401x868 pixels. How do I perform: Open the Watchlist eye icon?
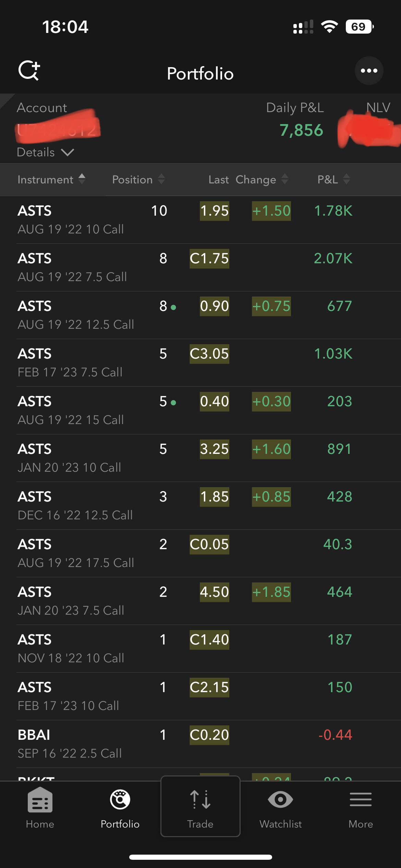280,800
